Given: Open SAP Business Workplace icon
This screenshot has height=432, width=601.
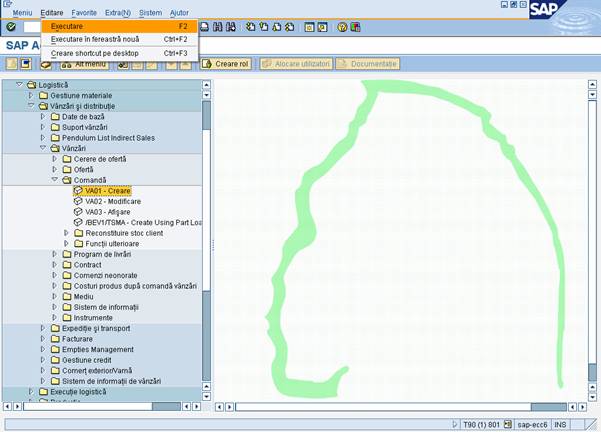Looking at the screenshot, I should pyautogui.click(x=46, y=65).
